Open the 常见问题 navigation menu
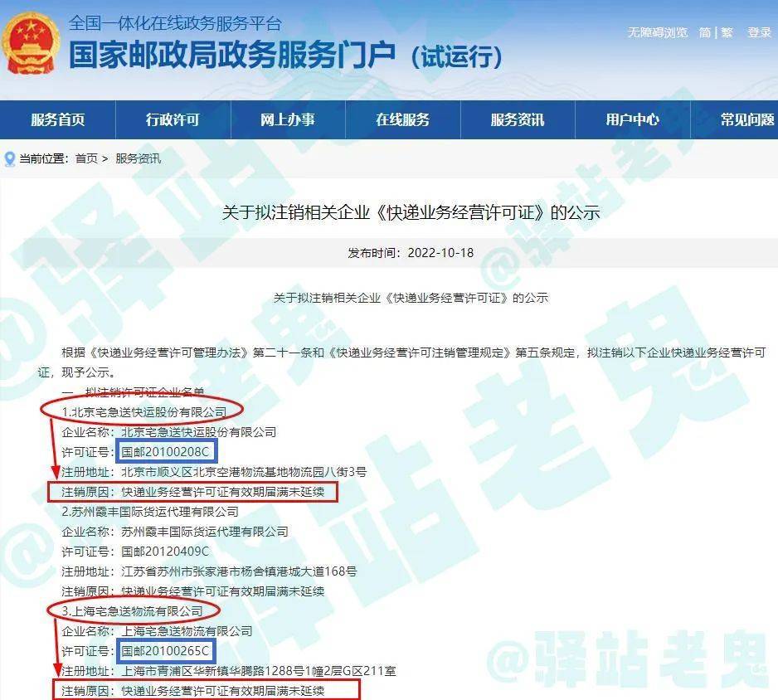The image size is (778, 700). 745,119
